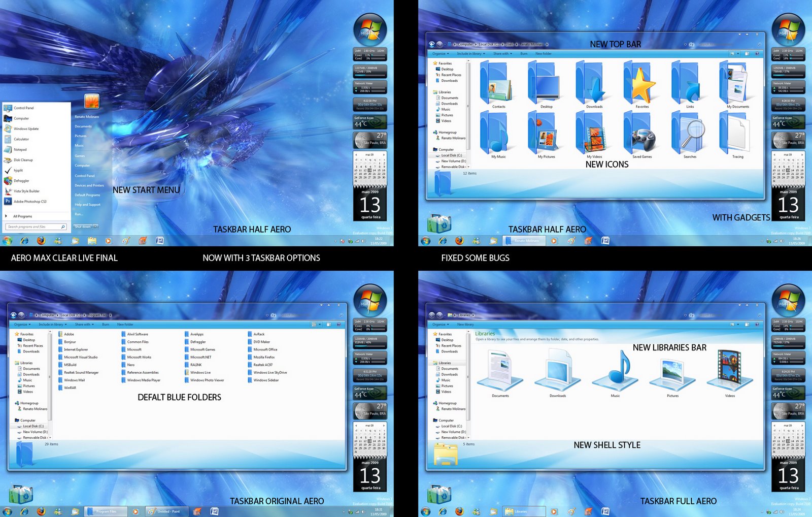Open Default Programs from the Start menu

[x=87, y=195]
